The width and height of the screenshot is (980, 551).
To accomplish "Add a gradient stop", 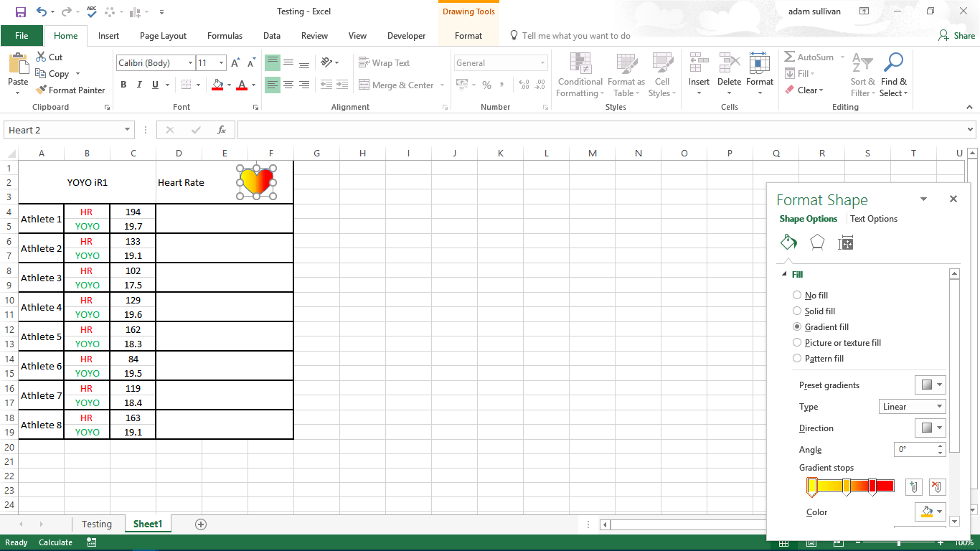I will tap(913, 487).
